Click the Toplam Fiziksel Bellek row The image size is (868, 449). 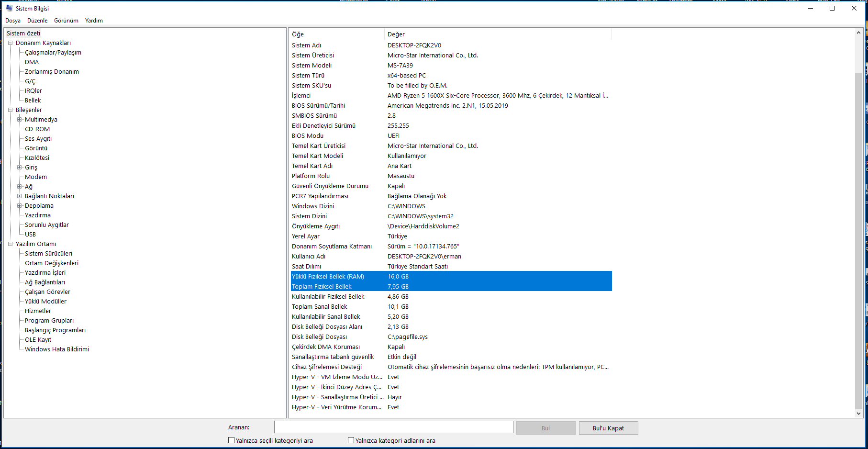click(x=451, y=287)
